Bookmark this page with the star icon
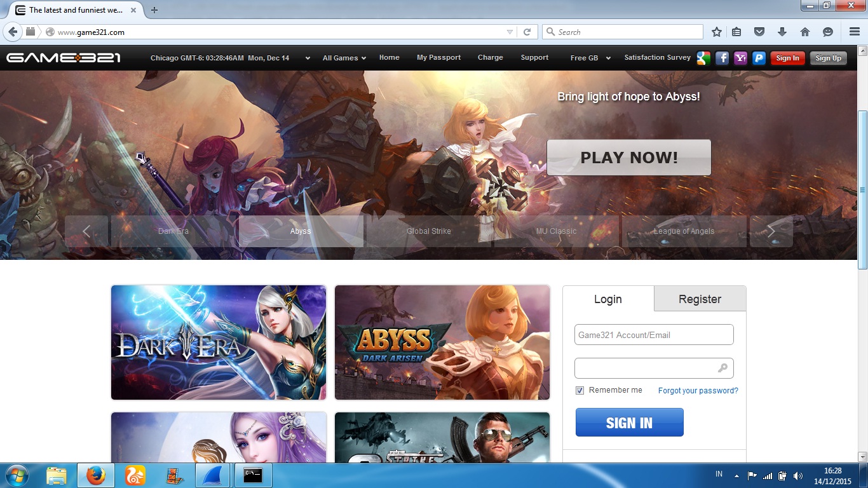Image resolution: width=868 pixels, height=488 pixels. [717, 32]
